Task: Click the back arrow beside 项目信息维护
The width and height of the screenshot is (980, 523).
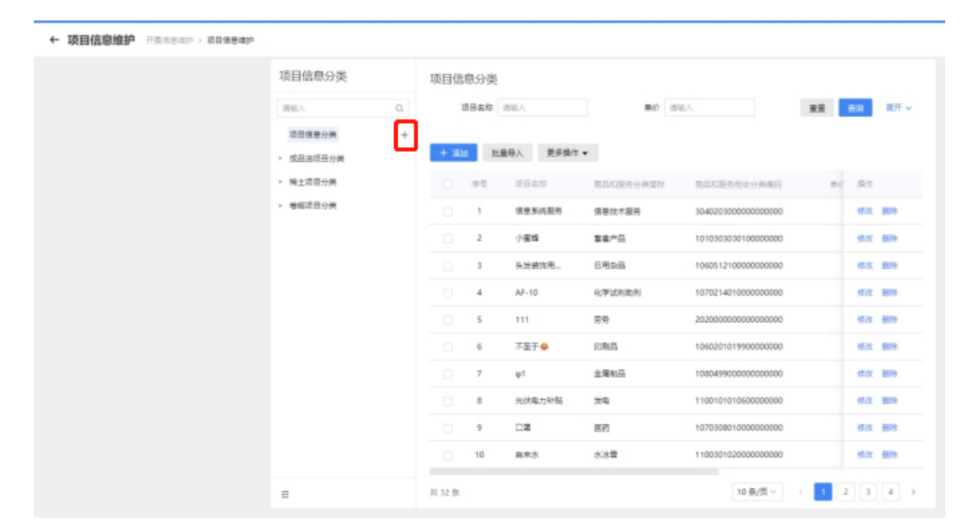Action: [x=55, y=37]
